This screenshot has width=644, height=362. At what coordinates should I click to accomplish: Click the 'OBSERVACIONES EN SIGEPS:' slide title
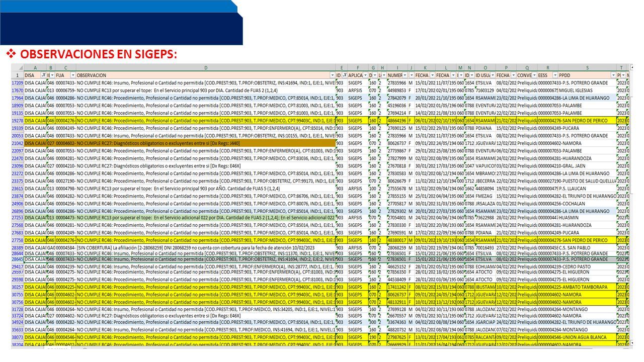[99, 54]
